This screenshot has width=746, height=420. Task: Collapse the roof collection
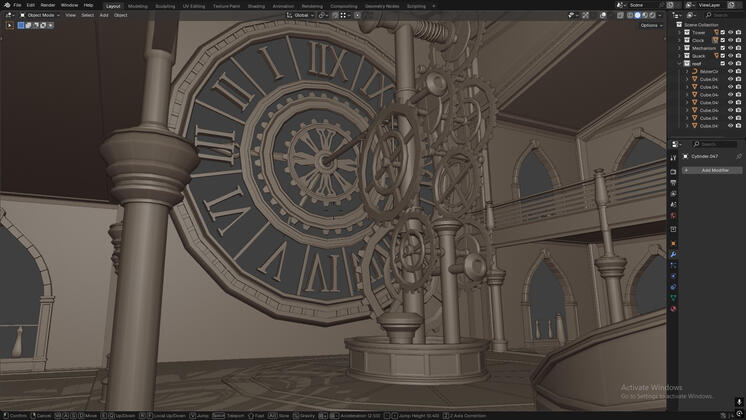pos(679,63)
